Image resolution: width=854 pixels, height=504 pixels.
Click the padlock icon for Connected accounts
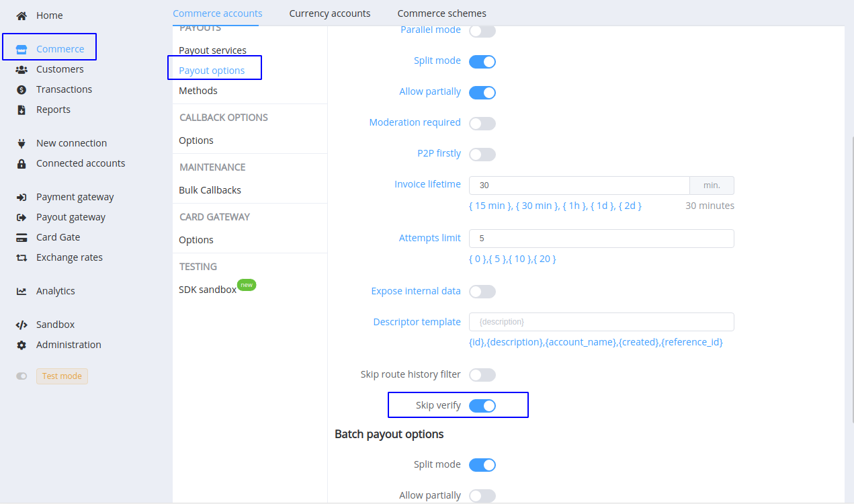pos(22,163)
